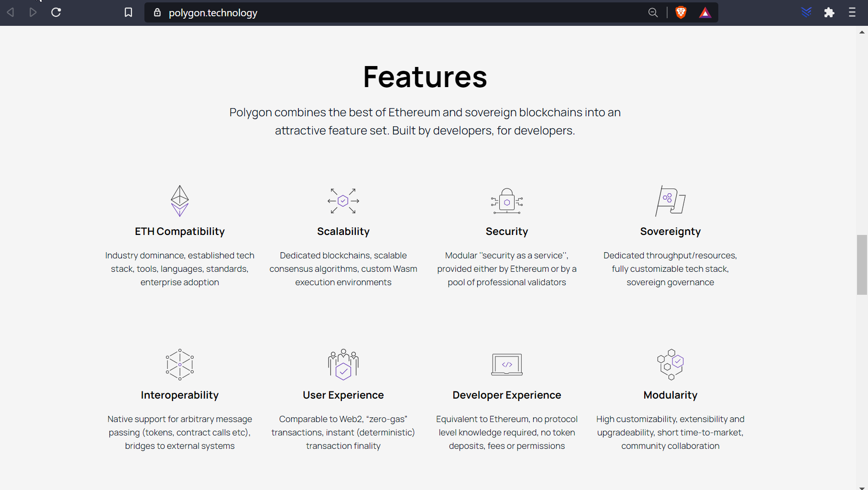Click the blue layered extension icon

coord(806,12)
